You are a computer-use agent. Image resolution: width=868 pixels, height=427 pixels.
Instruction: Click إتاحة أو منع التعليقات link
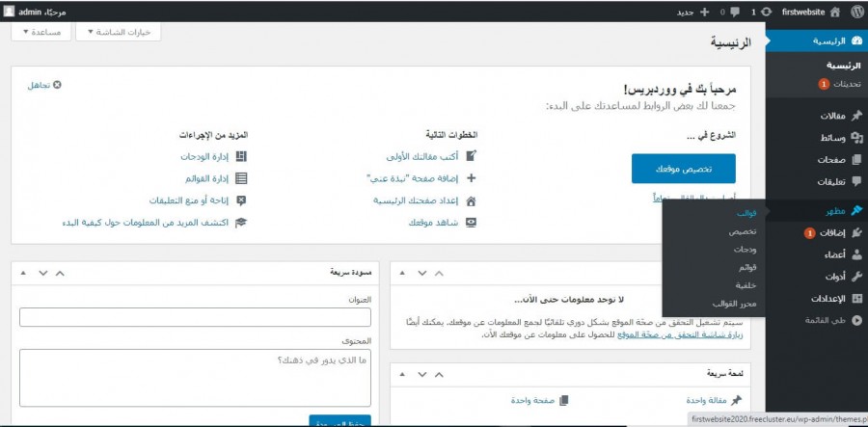[189, 200]
